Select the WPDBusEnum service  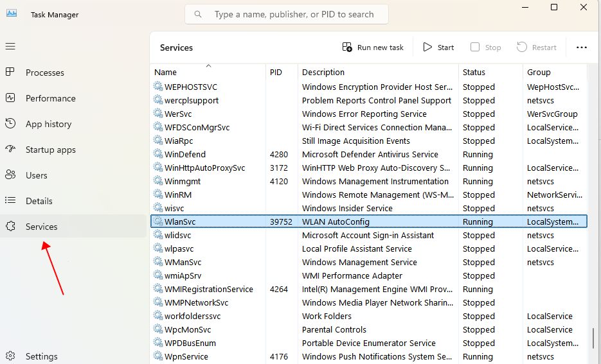point(369,343)
